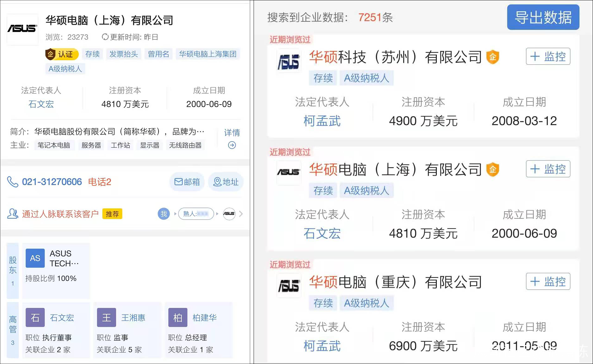This screenshot has height=364, width=593.
Task: Click 柯孟武 under 华硕科技（苏州）
Action: tap(322, 121)
